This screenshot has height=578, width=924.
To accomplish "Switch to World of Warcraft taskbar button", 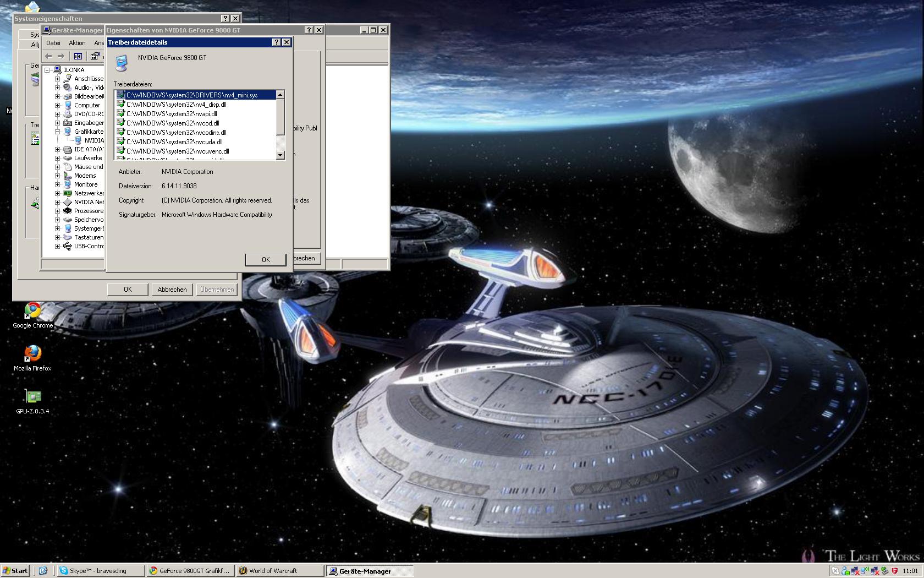I will (279, 571).
